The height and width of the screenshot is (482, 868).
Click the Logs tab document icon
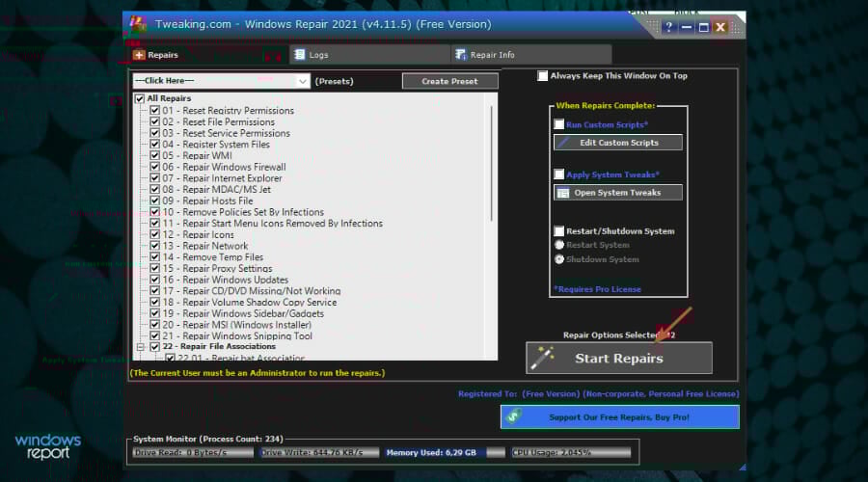click(x=300, y=55)
